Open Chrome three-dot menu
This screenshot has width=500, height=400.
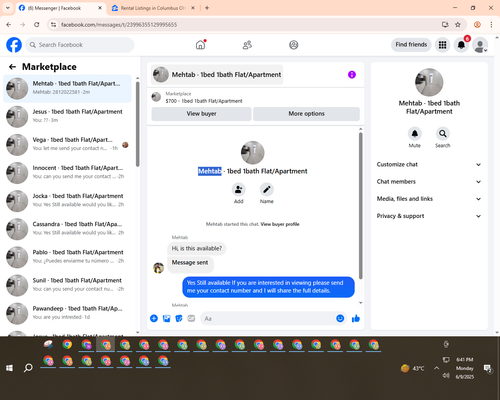491,25
